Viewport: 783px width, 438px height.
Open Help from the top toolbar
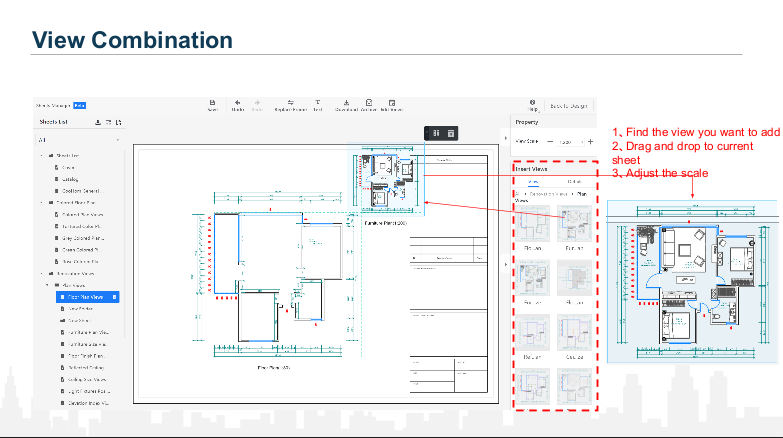tap(533, 104)
